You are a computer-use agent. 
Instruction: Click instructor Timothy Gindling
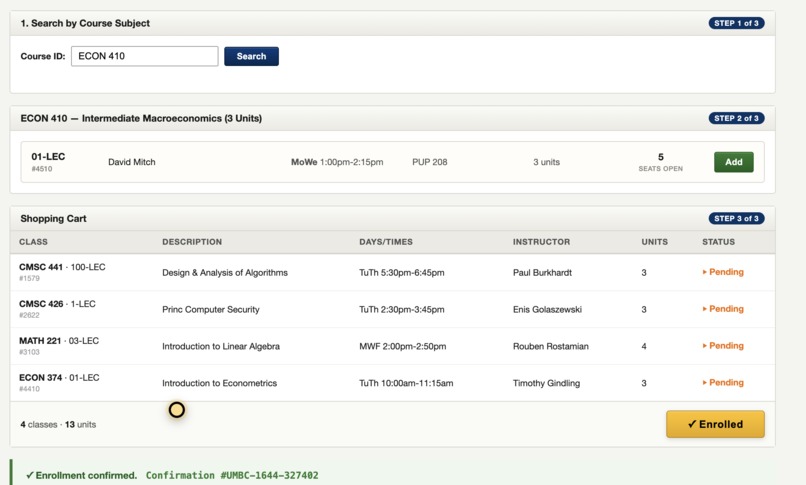coord(546,383)
